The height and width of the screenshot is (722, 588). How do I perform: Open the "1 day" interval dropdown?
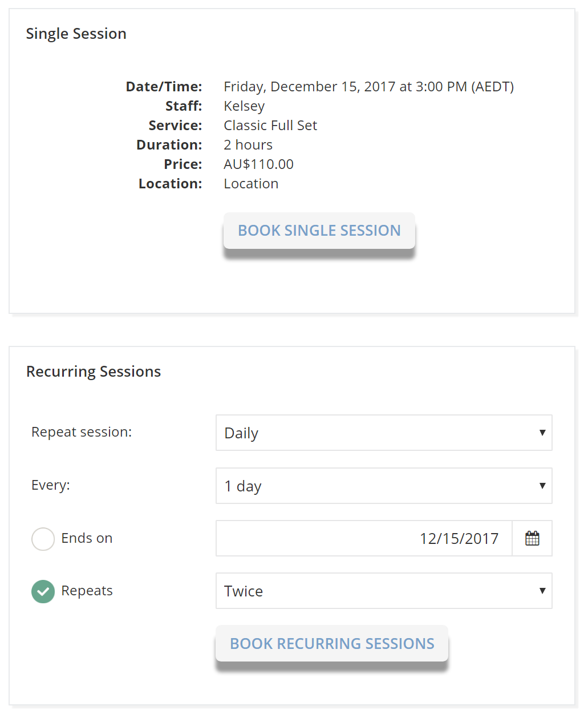[383, 486]
